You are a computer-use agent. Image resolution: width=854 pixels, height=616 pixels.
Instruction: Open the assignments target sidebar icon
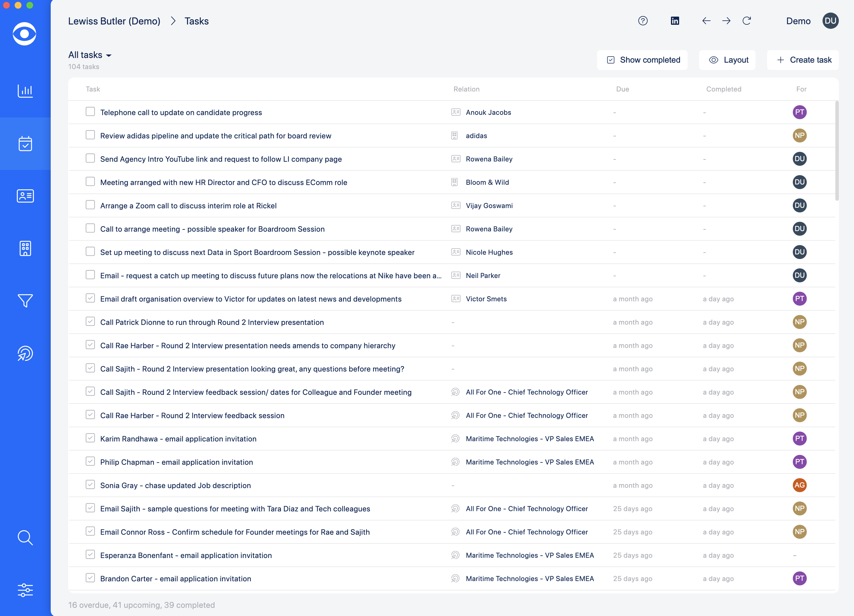click(x=25, y=353)
